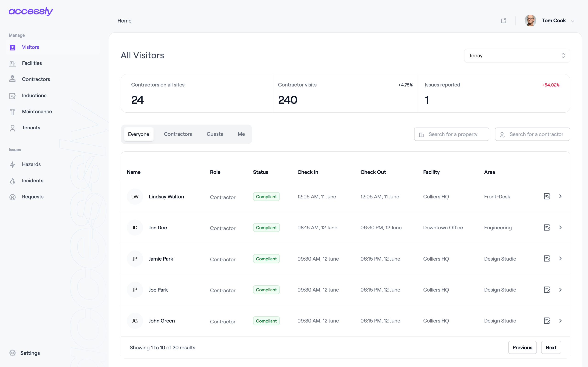The height and width of the screenshot is (367, 588).
Task: Switch to the Contractors filter tab
Action: (x=178, y=134)
